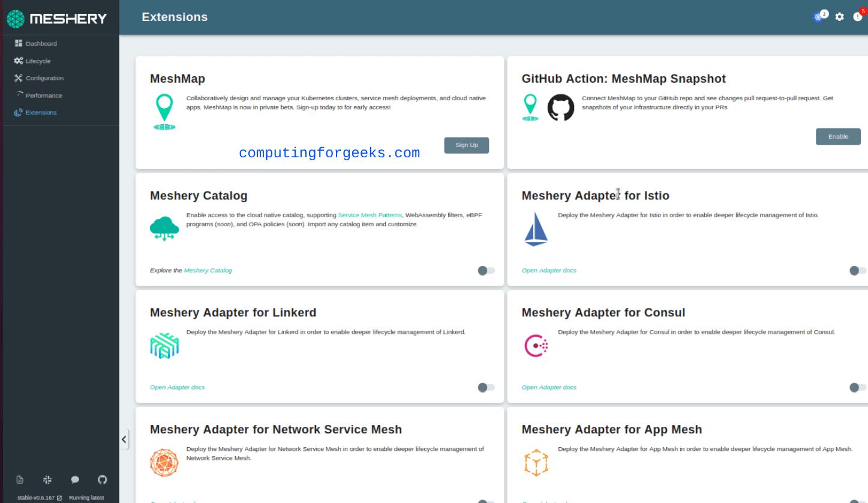Open Performance from the sidebar
The width and height of the screenshot is (868, 503).
coord(43,95)
